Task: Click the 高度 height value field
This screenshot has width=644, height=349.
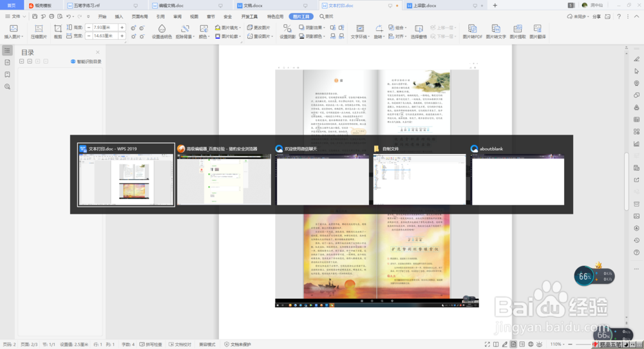Action: click(105, 28)
